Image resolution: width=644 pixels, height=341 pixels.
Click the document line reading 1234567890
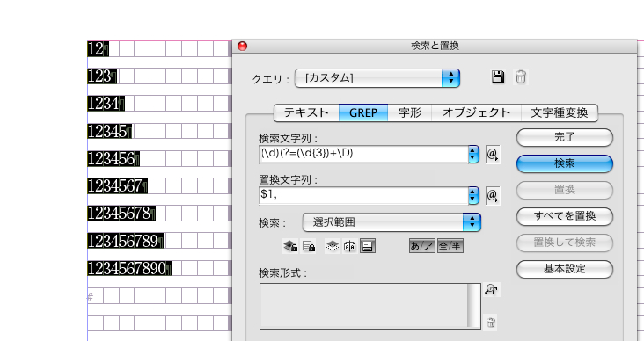[129, 268]
